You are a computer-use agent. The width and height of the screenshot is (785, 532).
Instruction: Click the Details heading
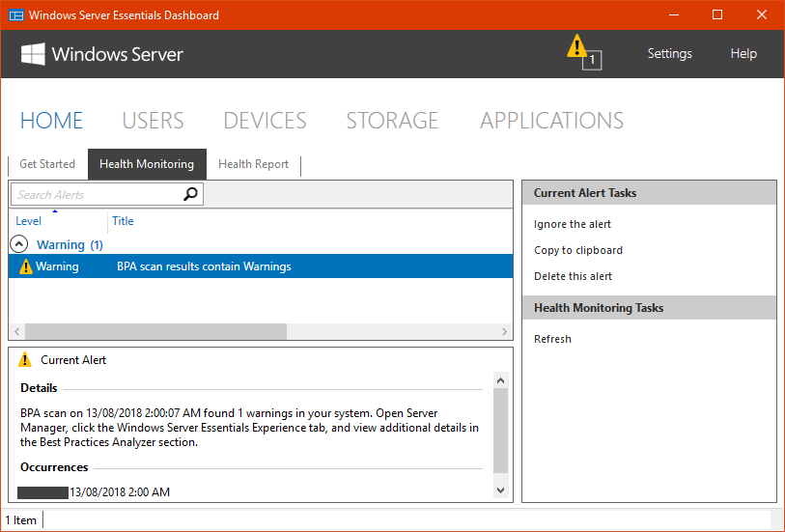click(x=39, y=388)
